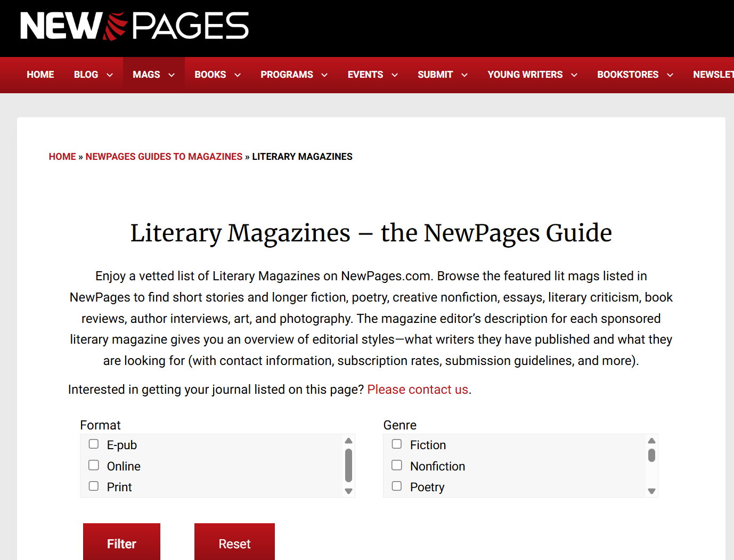Click the Literary Magazines page heading
734x560 pixels.
coord(371,233)
